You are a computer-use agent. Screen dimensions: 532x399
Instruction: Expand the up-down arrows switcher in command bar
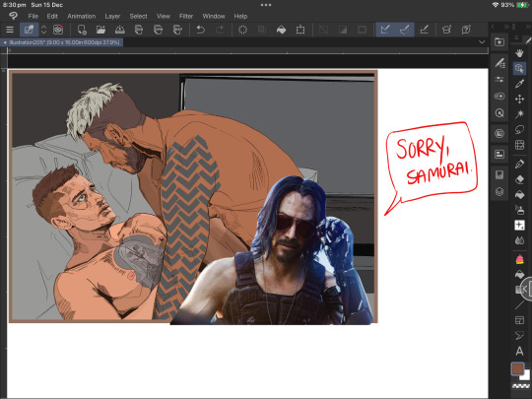[43, 30]
